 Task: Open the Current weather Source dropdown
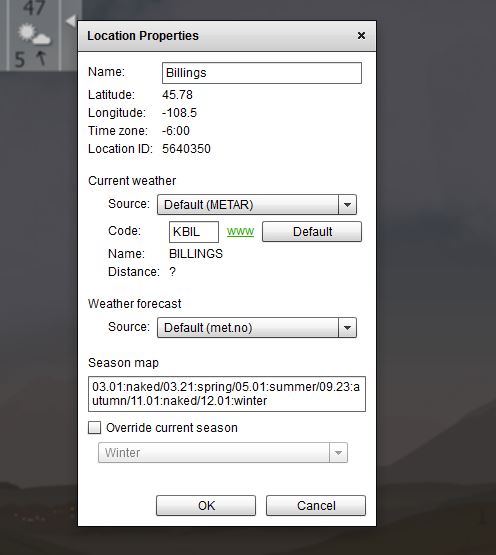click(257, 205)
